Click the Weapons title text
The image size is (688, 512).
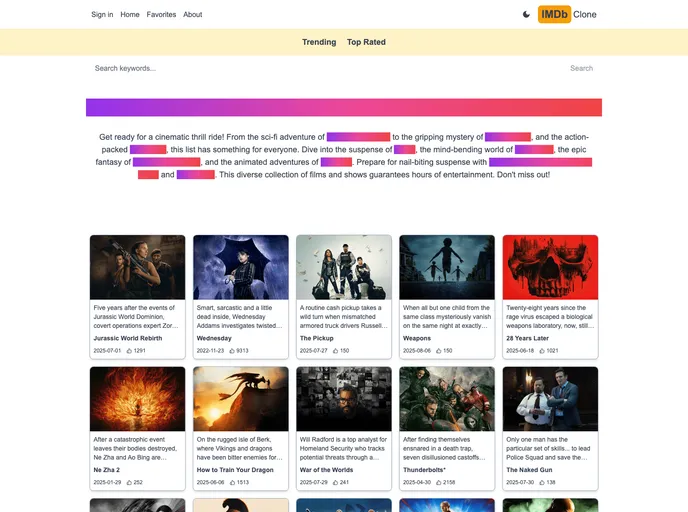pos(417,338)
